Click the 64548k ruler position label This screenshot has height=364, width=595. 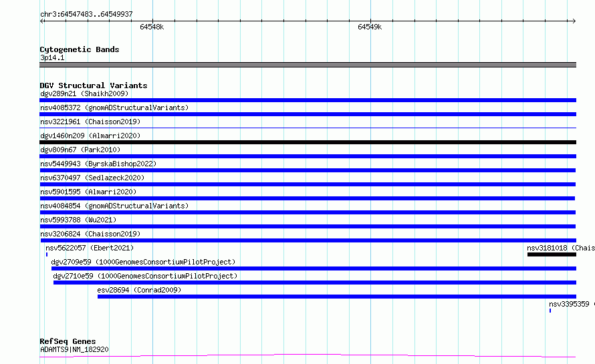152,27
